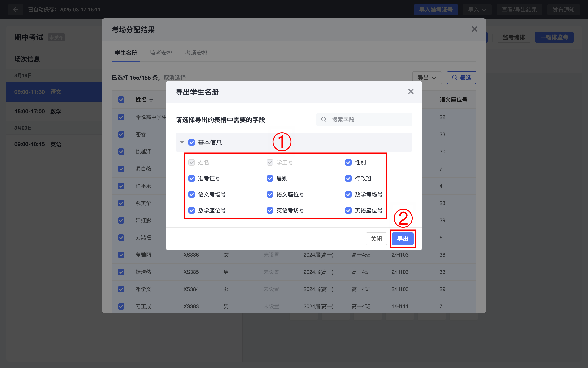Uncheck the 行政班 field

pyautogui.click(x=348, y=178)
